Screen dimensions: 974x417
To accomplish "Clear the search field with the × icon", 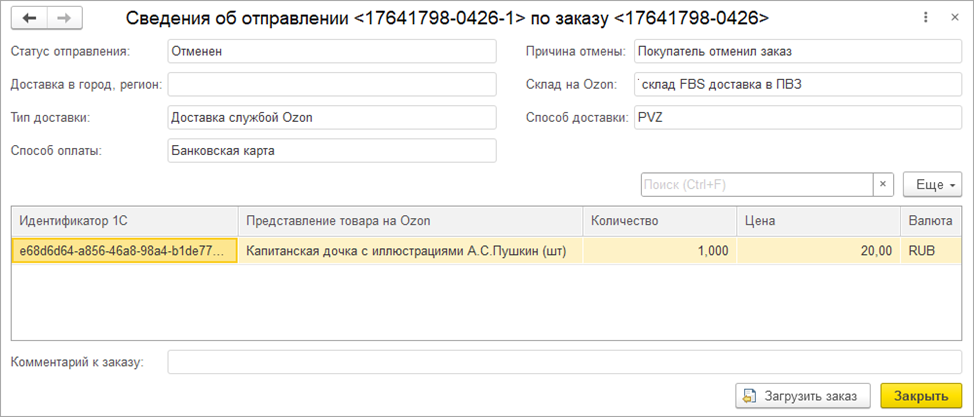I will [x=883, y=185].
